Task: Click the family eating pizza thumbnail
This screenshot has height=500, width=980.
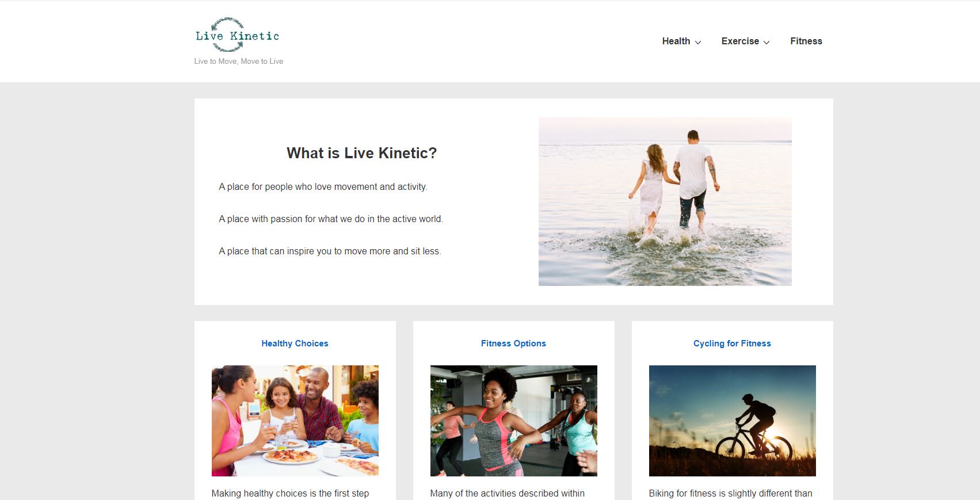Action: pos(295,421)
